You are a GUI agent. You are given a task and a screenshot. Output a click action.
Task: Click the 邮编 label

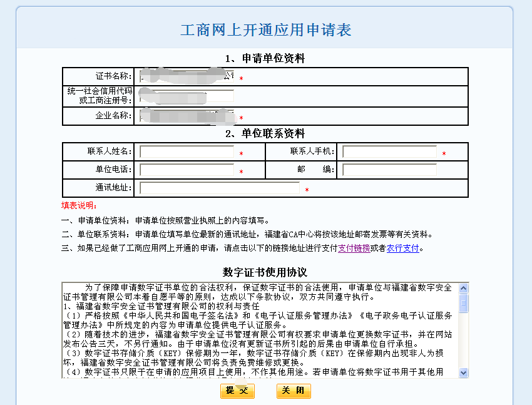click(316, 169)
